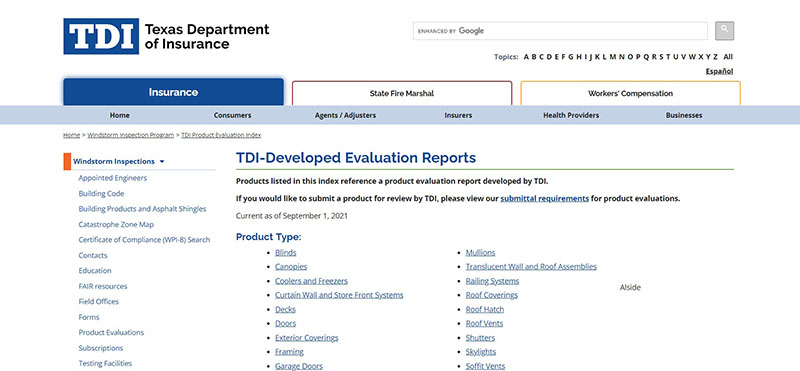The image size is (800, 371).
Task: Click topic letter A
Action: click(x=526, y=57)
